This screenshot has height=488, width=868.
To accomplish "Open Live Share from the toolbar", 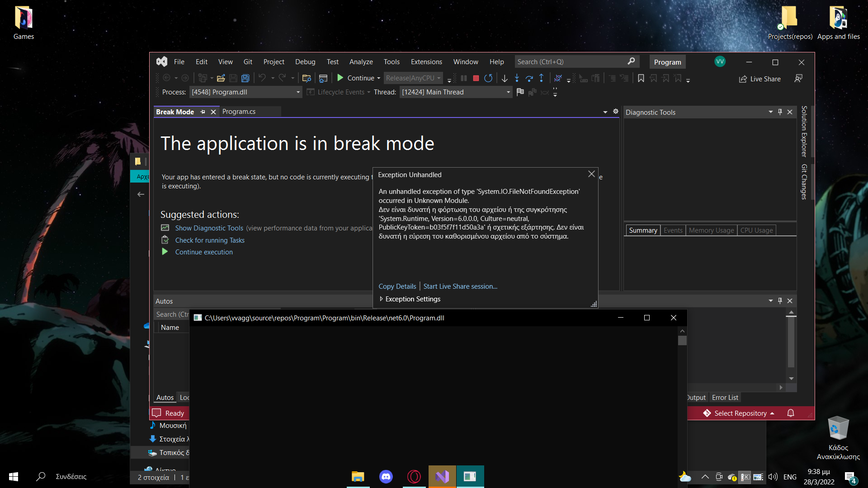I will [760, 79].
